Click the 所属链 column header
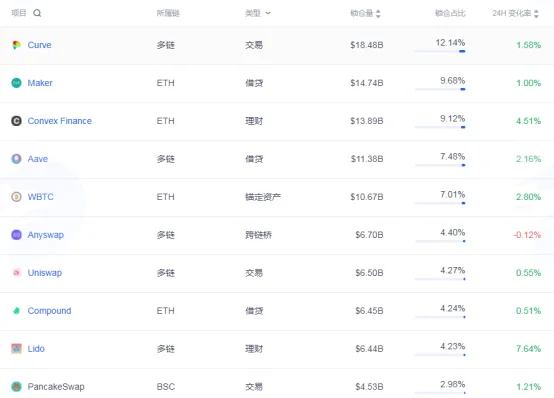554x398 pixels. tap(168, 13)
